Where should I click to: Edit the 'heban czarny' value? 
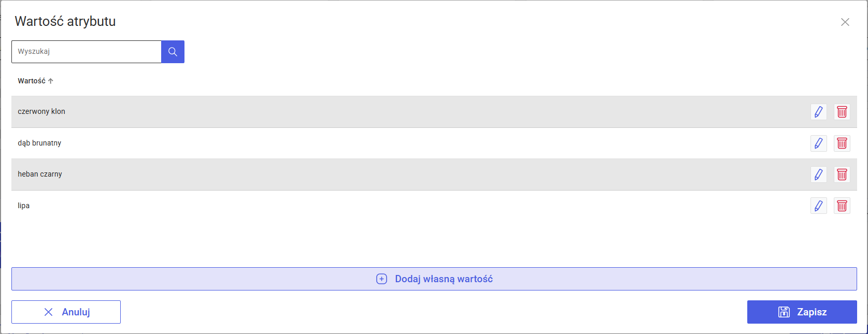pyautogui.click(x=818, y=175)
